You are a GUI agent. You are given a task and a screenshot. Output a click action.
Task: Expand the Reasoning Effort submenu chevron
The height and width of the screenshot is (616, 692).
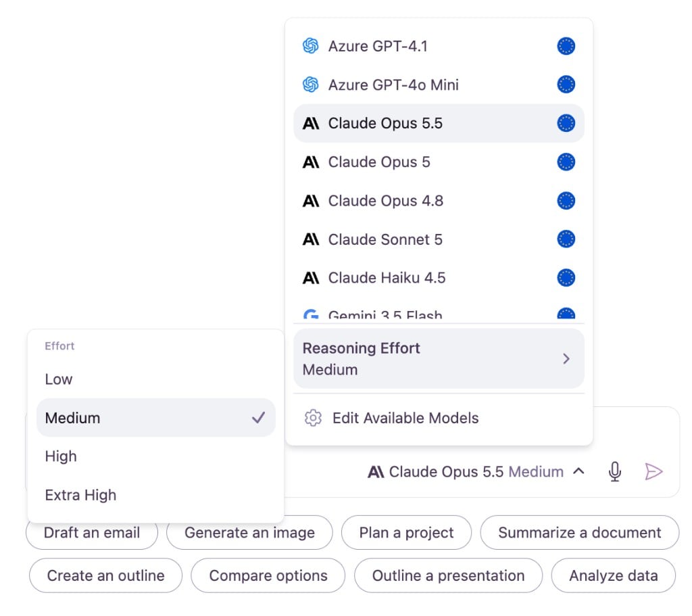pyautogui.click(x=566, y=358)
